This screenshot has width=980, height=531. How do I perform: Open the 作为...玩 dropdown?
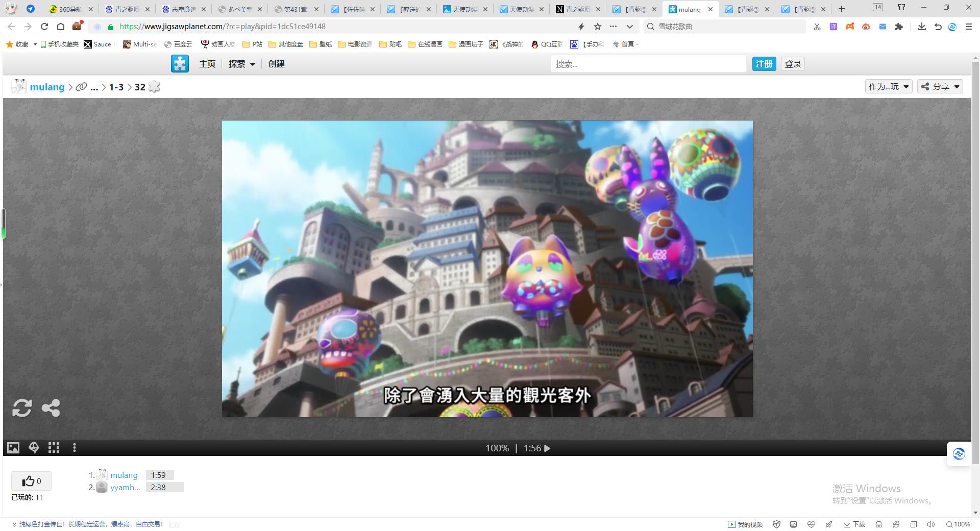tap(889, 87)
